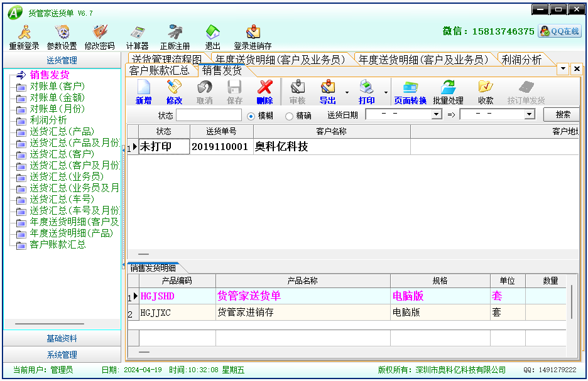
Task: Click the 搜索 search button
Action: pyautogui.click(x=562, y=115)
